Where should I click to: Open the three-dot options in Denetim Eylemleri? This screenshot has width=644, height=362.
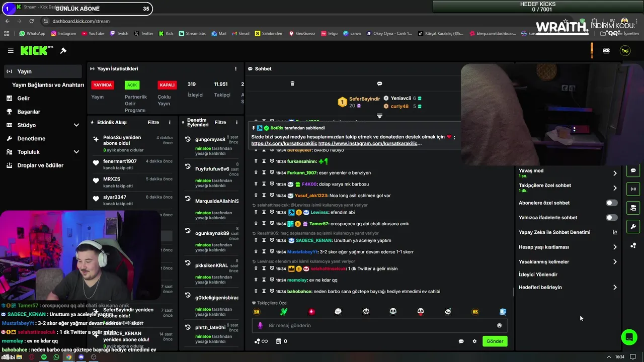tap(236, 123)
